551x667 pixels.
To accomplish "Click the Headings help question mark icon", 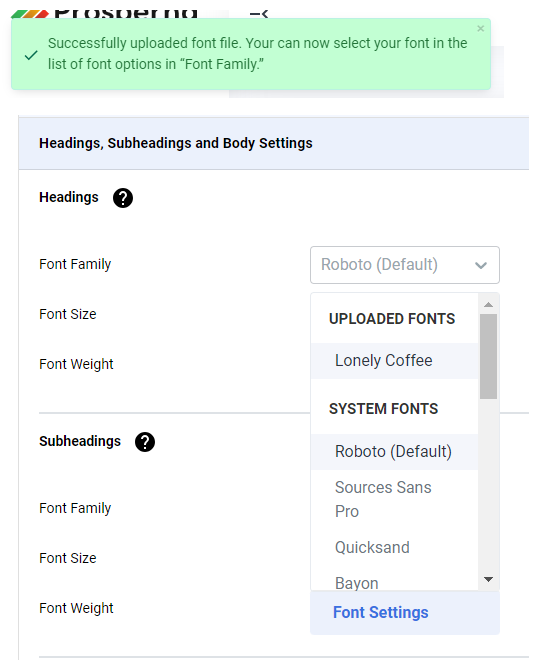I will pyautogui.click(x=123, y=198).
